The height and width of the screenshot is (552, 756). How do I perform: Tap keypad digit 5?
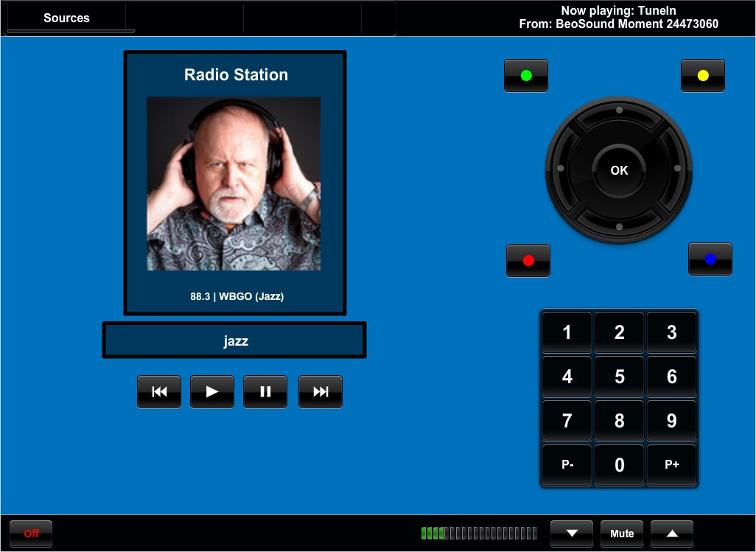619,377
